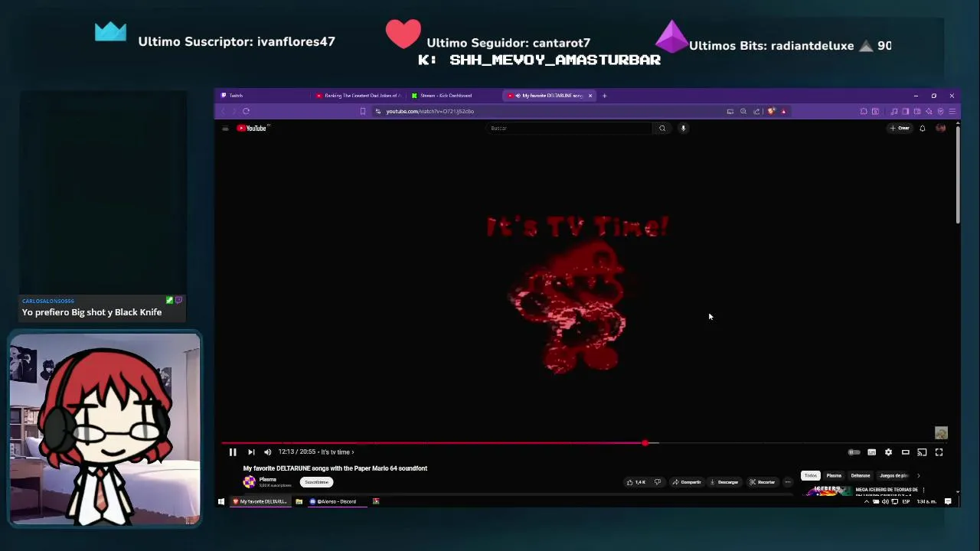
Task: Open the more actions three-dot menu
Action: click(x=788, y=482)
